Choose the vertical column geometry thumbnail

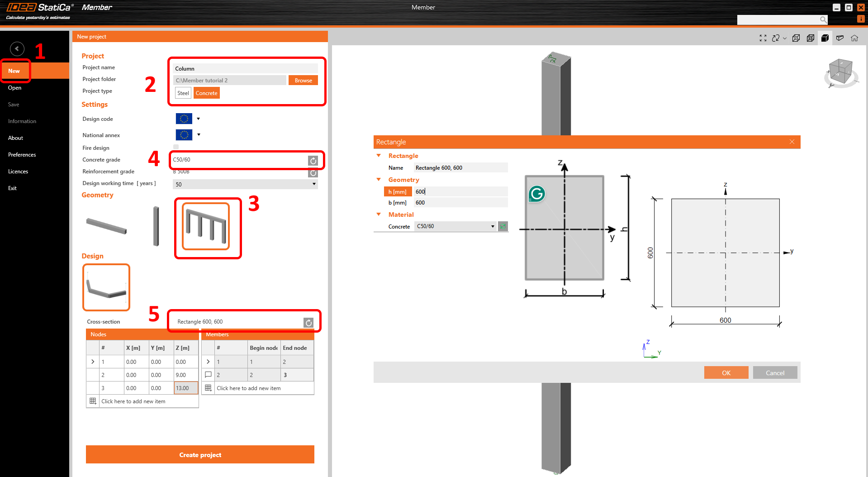point(156,226)
